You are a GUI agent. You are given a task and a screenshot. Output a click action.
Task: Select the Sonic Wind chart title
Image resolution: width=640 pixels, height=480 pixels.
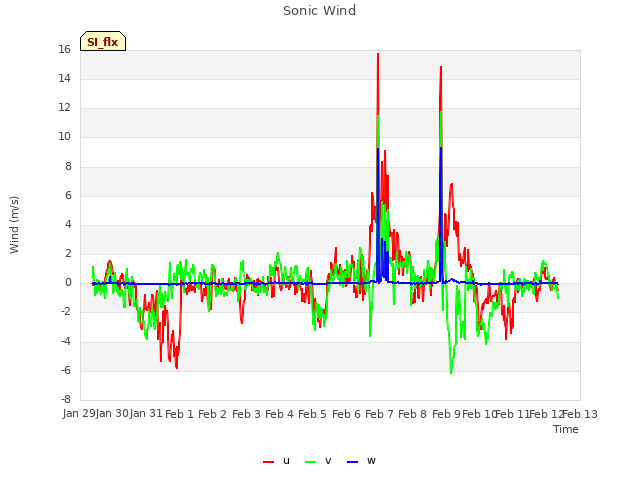click(x=320, y=11)
